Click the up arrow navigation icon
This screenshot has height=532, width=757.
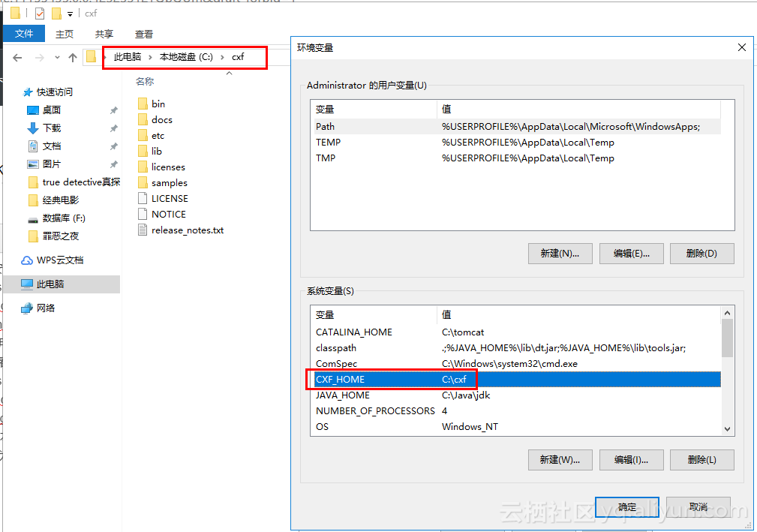click(72, 56)
